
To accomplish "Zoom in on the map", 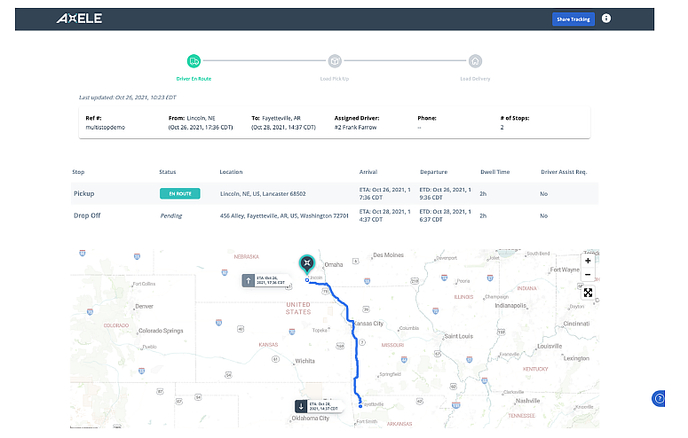I will [588, 261].
